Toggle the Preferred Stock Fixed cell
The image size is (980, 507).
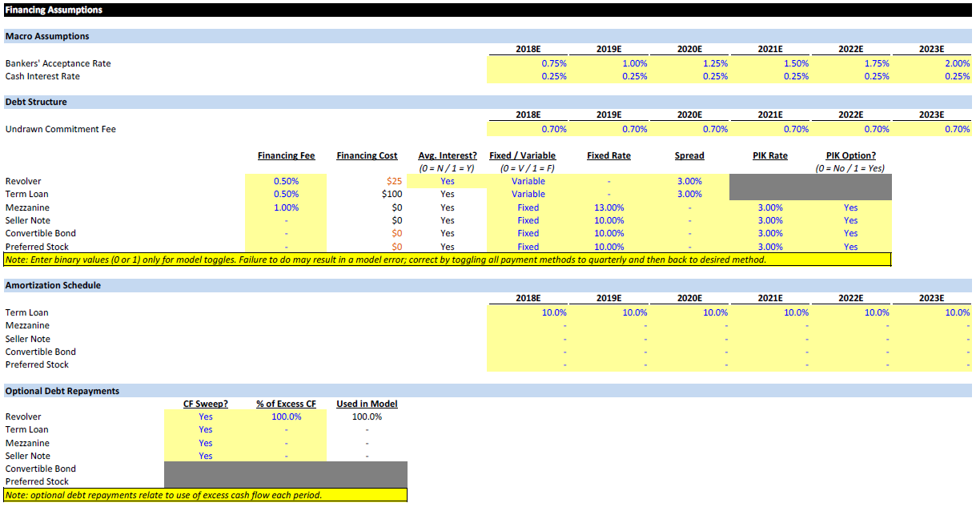[528, 247]
